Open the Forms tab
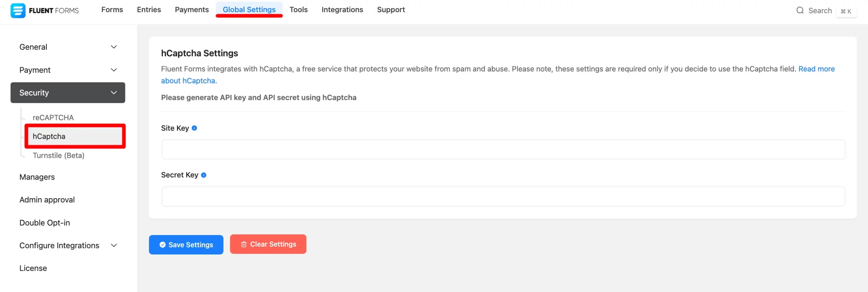 [x=112, y=10]
